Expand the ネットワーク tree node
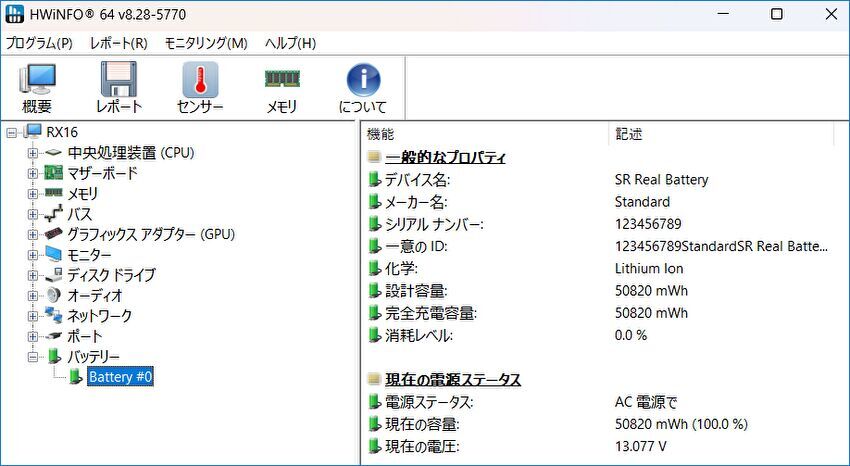Image resolution: width=850 pixels, height=466 pixels. pyautogui.click(x=33, y=316)
